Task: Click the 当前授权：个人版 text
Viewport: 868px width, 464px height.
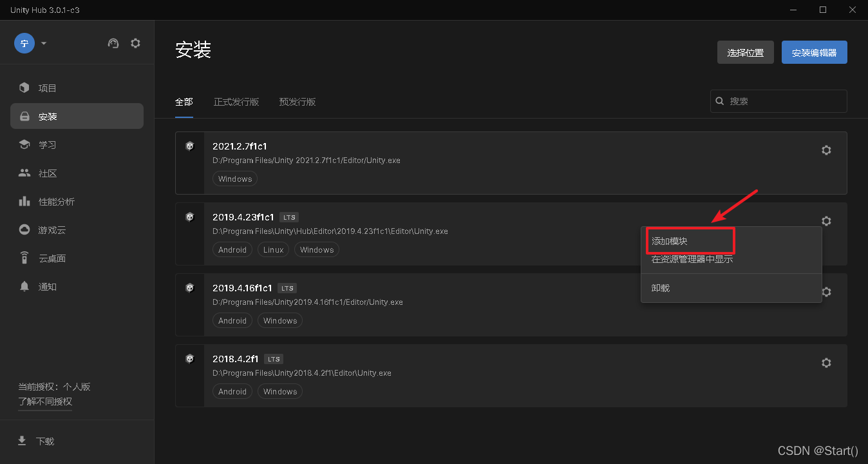Action: pyautogui.click(x=54, y=387)
